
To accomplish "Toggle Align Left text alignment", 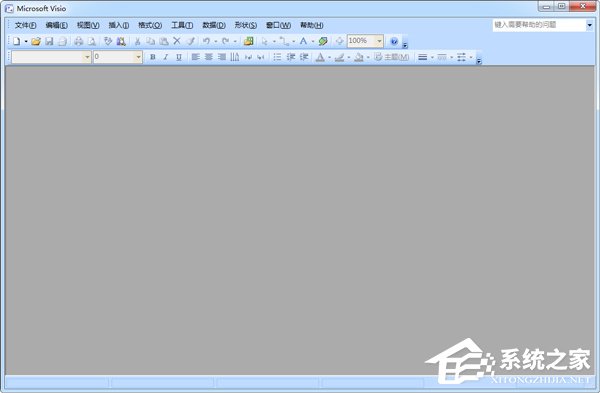I will coord(196,57).
